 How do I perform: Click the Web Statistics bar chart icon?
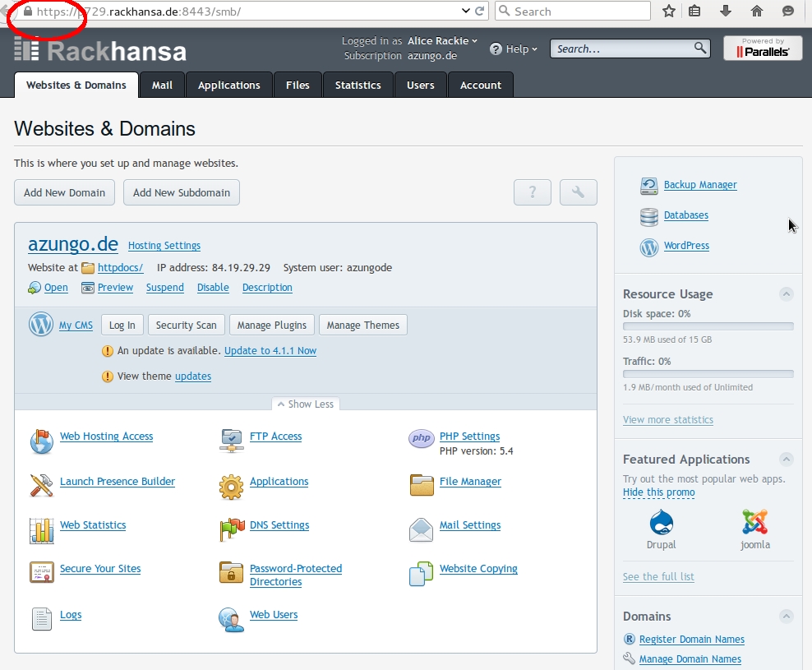coord(41,530)
